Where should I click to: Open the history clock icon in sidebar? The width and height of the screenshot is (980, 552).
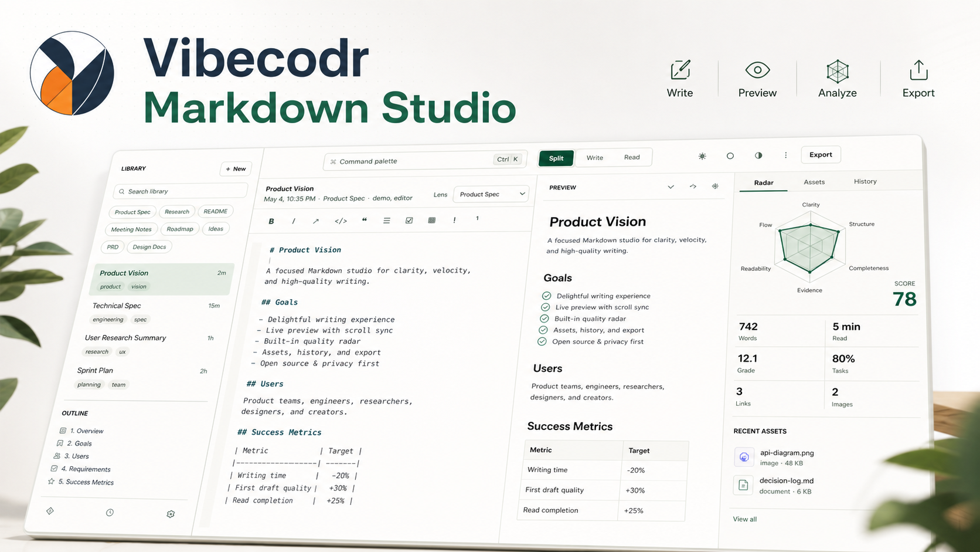[110, 513]
